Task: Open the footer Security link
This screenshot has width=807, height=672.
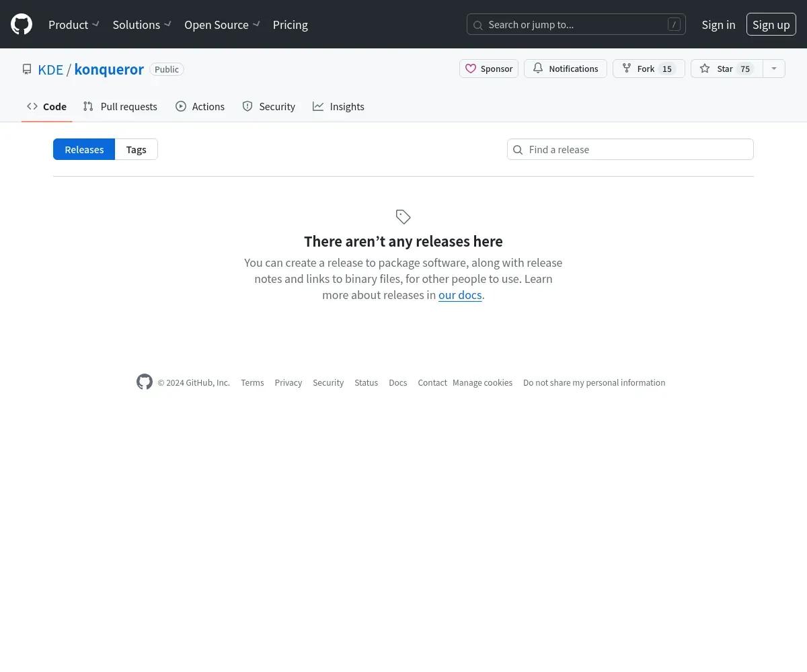Action: (328, 382)
